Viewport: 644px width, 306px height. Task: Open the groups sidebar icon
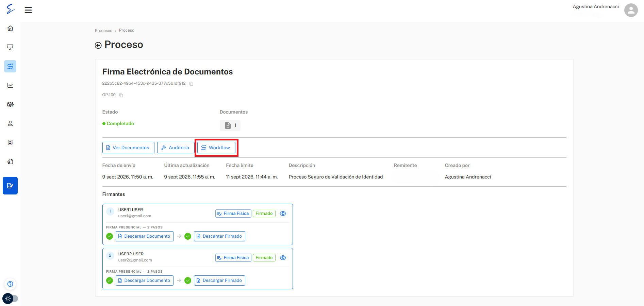(x=10, y=104)
